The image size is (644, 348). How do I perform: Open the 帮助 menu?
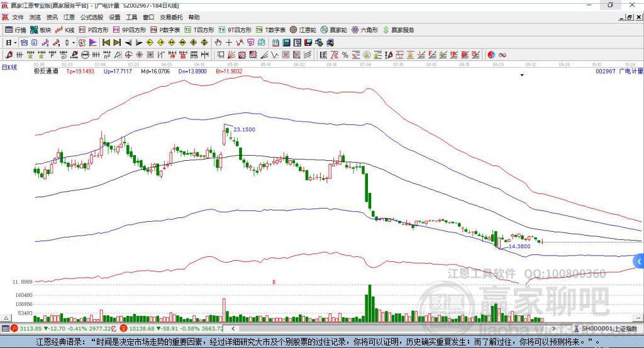pos(194,17)
